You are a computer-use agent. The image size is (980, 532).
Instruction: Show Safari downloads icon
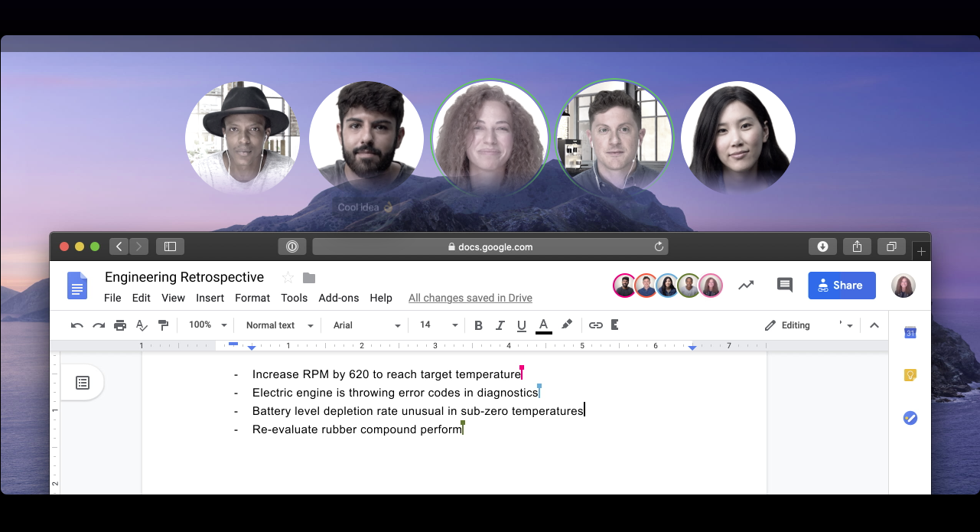coord(822,246)
